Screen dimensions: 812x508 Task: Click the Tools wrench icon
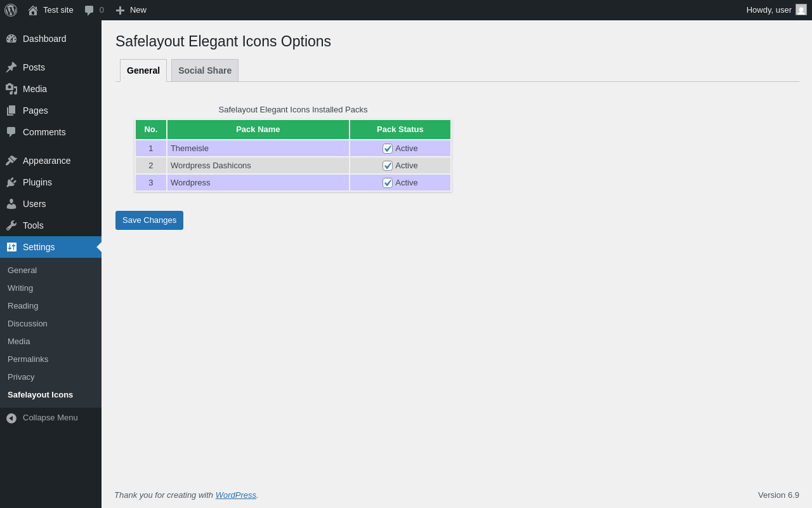pos(11,225)
